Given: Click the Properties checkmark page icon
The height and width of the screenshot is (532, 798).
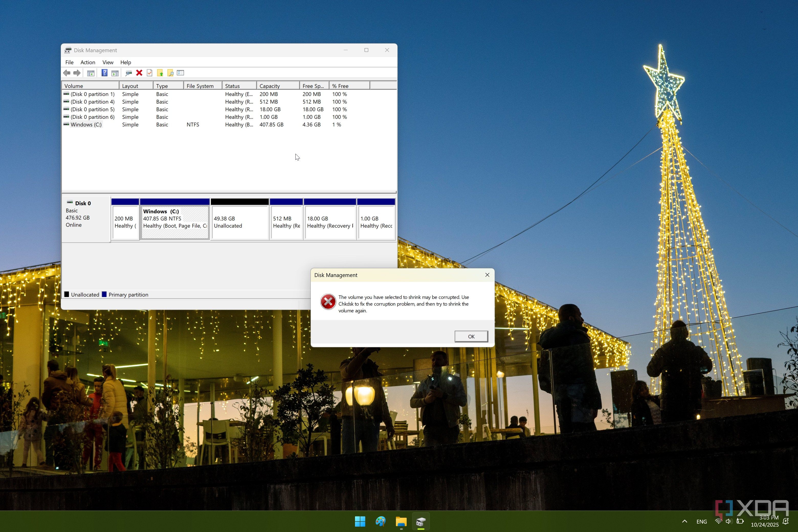Looking at the screenshot, I should pos(150,73).
